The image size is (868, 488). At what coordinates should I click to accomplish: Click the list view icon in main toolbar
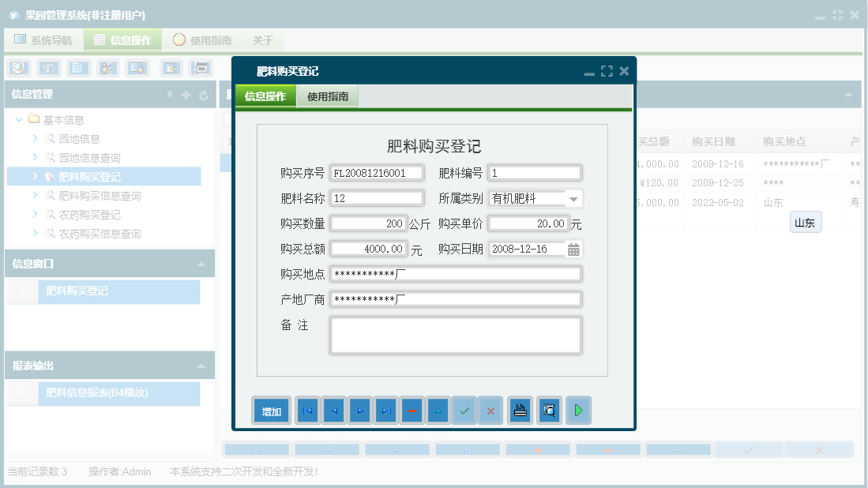pos(48,68)
